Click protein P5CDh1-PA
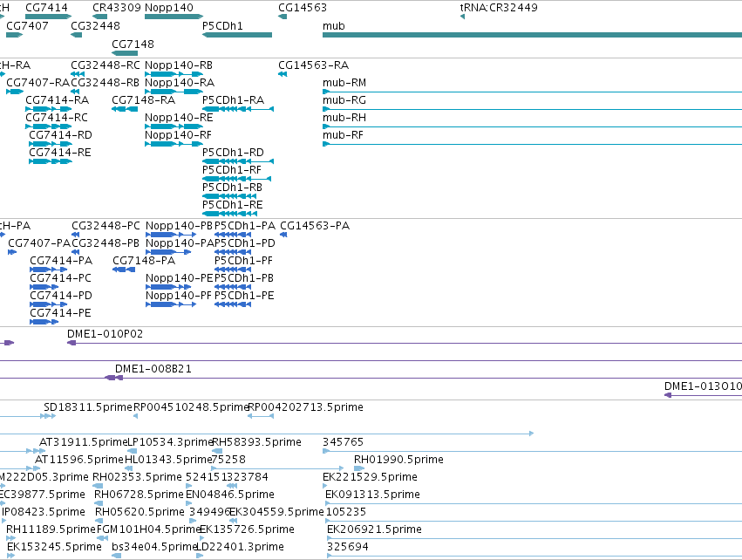This screenshot has width=742, height=560. [233, 235]
